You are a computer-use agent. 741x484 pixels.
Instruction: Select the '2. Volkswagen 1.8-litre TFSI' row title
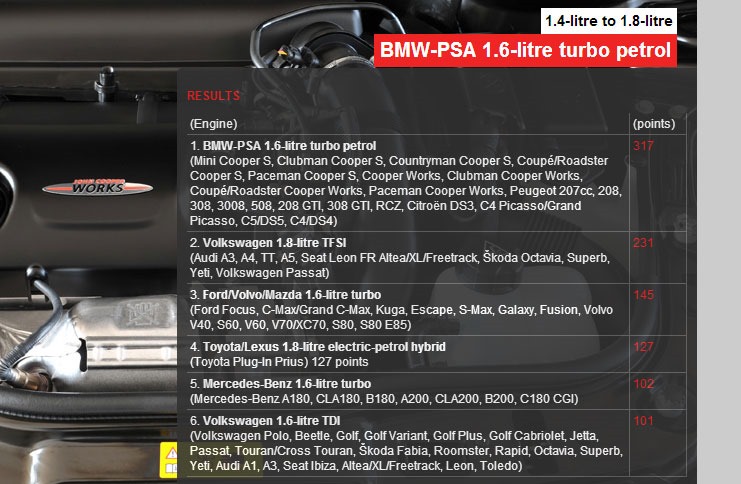pyautogui.click(x=268, y=243)
